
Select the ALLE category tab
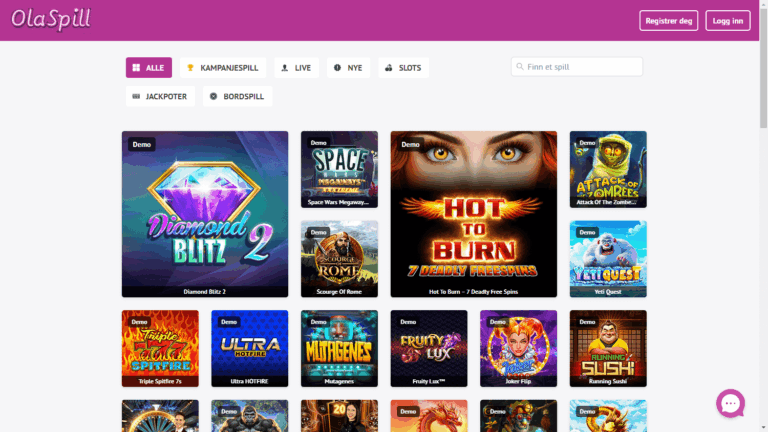point(149,68)
